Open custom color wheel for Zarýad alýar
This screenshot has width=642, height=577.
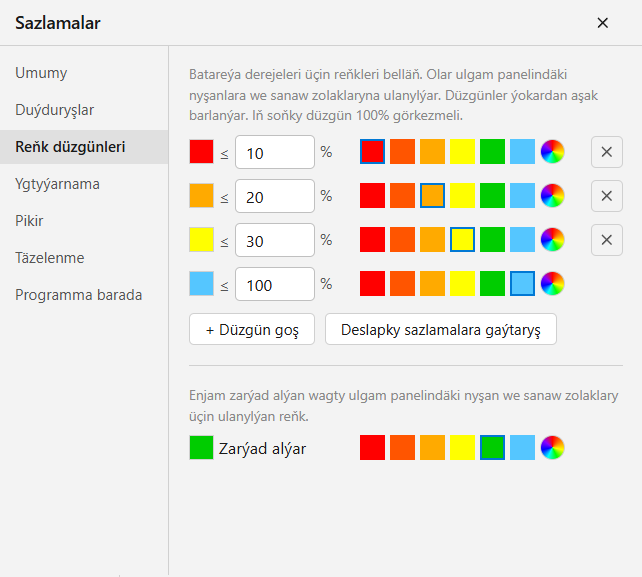552,448
